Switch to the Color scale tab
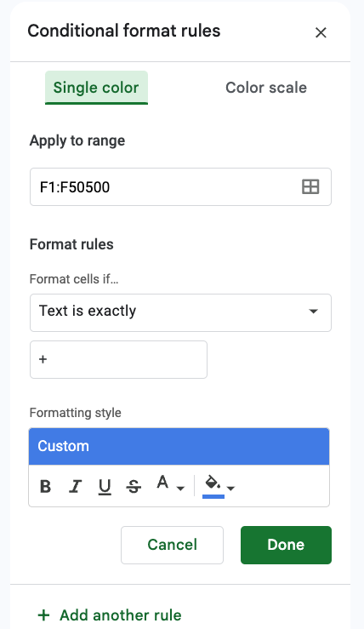Screen dimensions: 364x629 tap(266, 88)
